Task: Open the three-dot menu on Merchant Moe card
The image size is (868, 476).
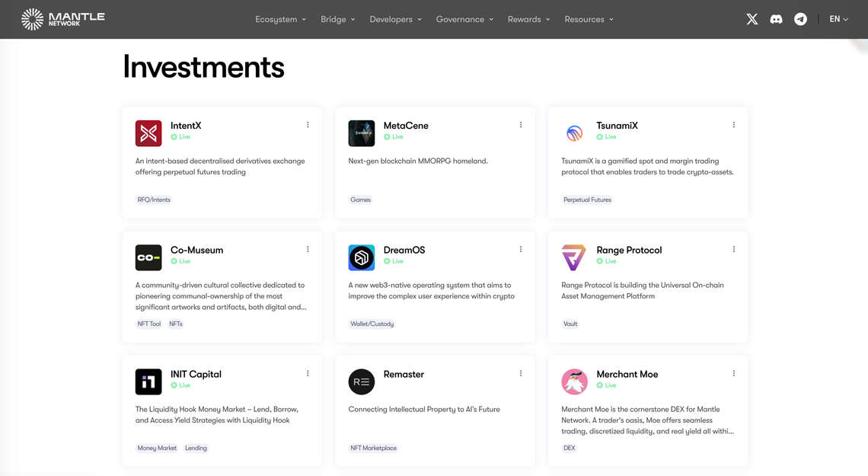Action: 734,374
